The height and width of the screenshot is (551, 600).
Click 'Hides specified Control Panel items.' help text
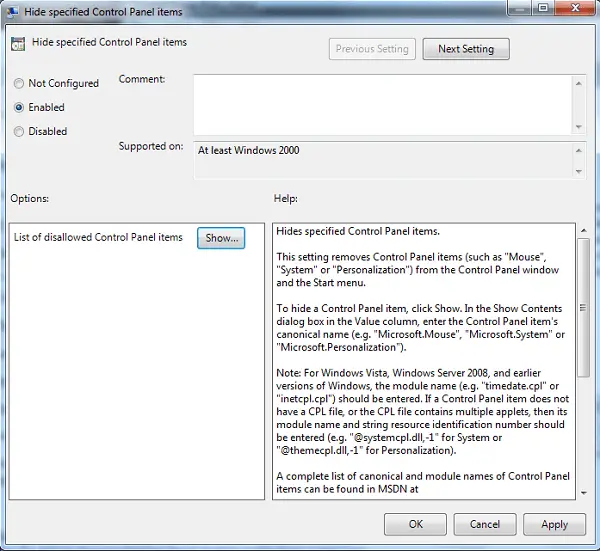pyautogui.click(x=358, y=231)
